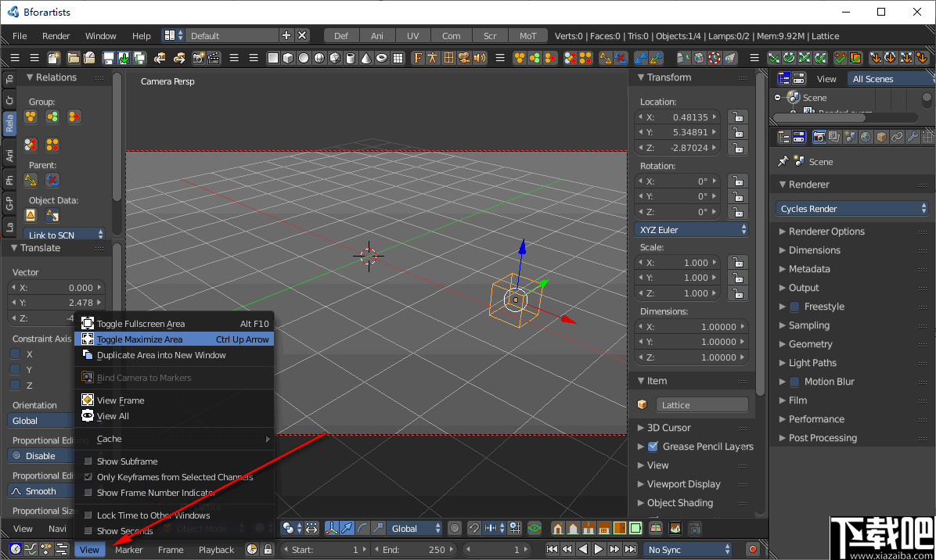Open the Render menu in the header
The width and height of the screenshot is (936, 560).
pos(56,35)
